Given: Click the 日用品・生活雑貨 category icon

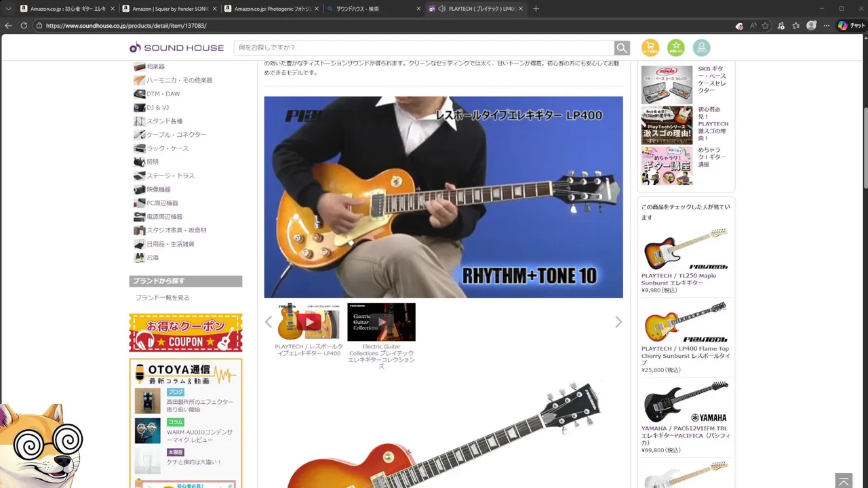Looking at the screenshot, I should [x=139, y=243].
